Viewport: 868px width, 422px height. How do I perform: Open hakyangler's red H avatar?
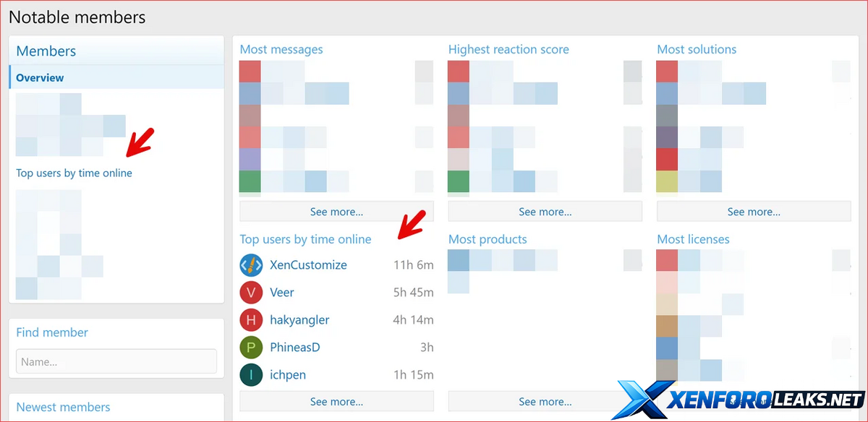(250, 320)
